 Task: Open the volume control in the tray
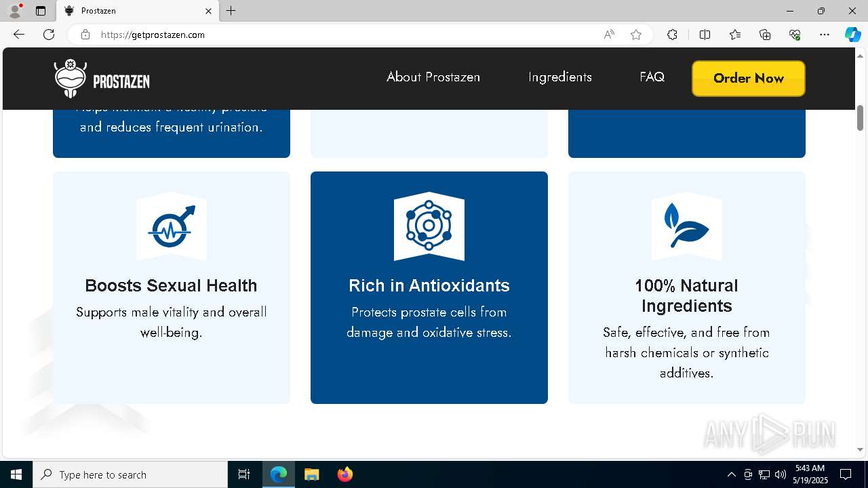click(x=780, y=474)
